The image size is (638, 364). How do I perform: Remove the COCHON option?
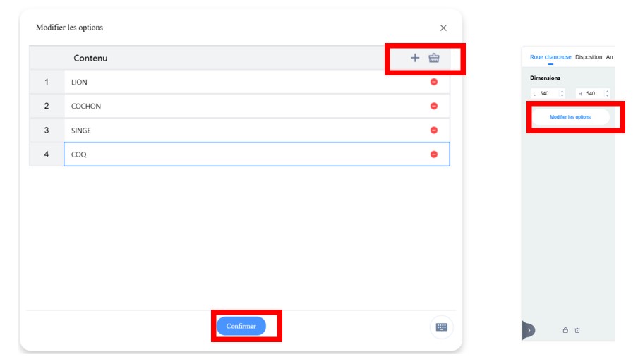(434, 106)
